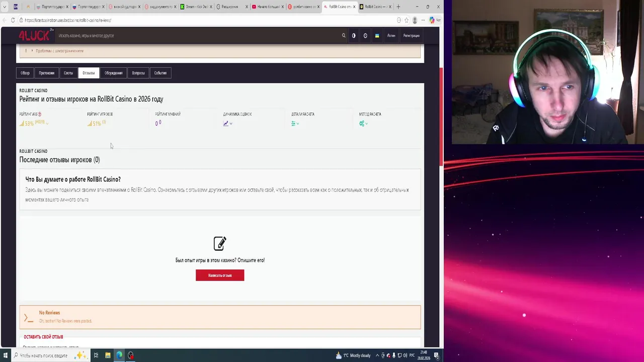Switch to the Обсуждения tab

click(113, 73)
